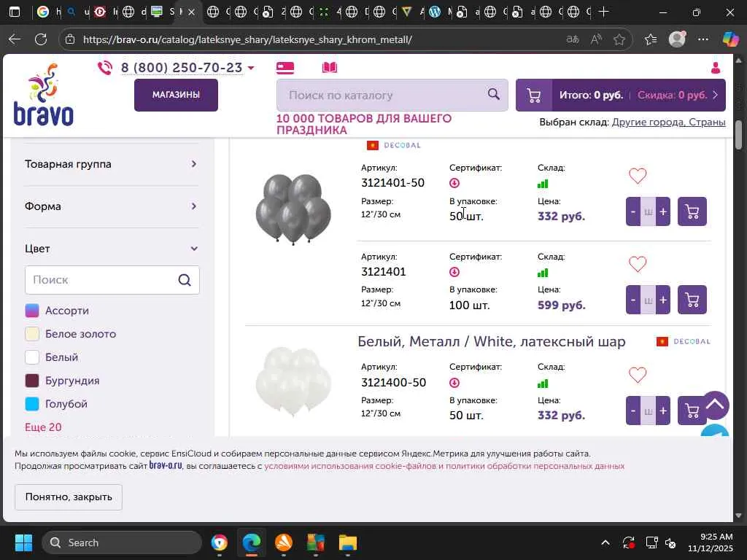Open the pink card icon in header
Image resolution: width=747 pixels, height=560 pixels.
point(285,68)
